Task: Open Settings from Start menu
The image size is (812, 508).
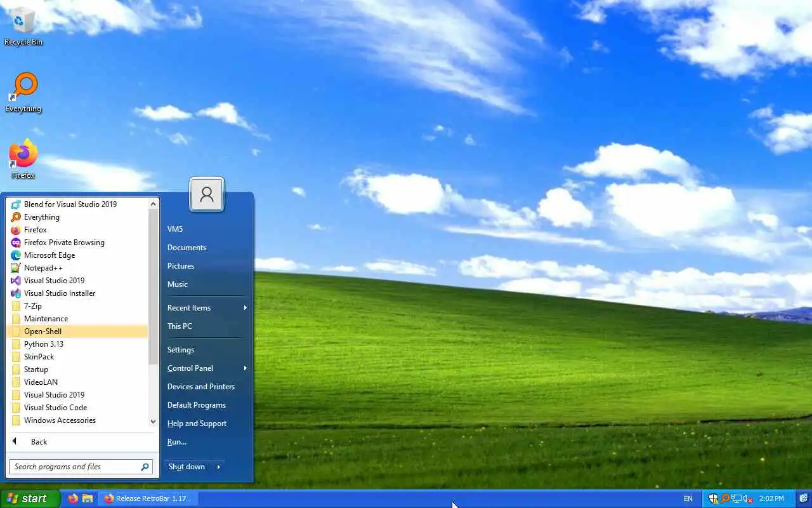Action: tap(206, 350)
